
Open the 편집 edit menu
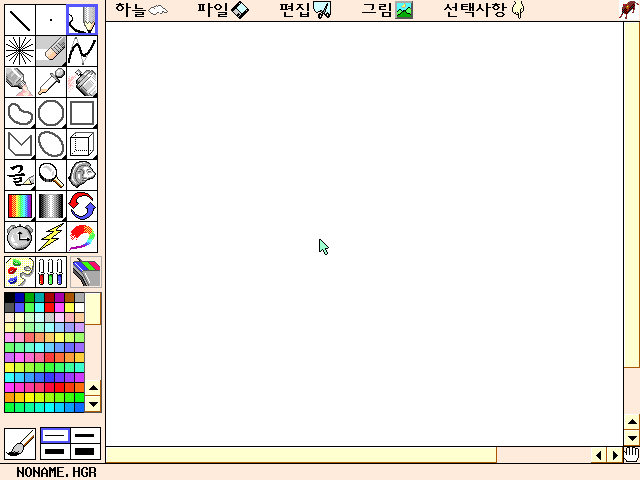click(305, 10)
